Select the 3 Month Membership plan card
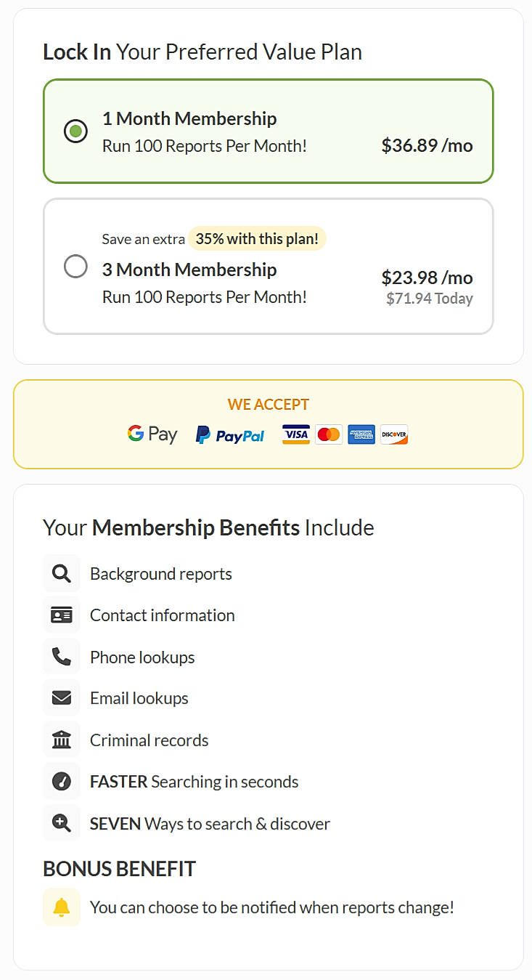This screenshot has height=980, width=532. 269,266
